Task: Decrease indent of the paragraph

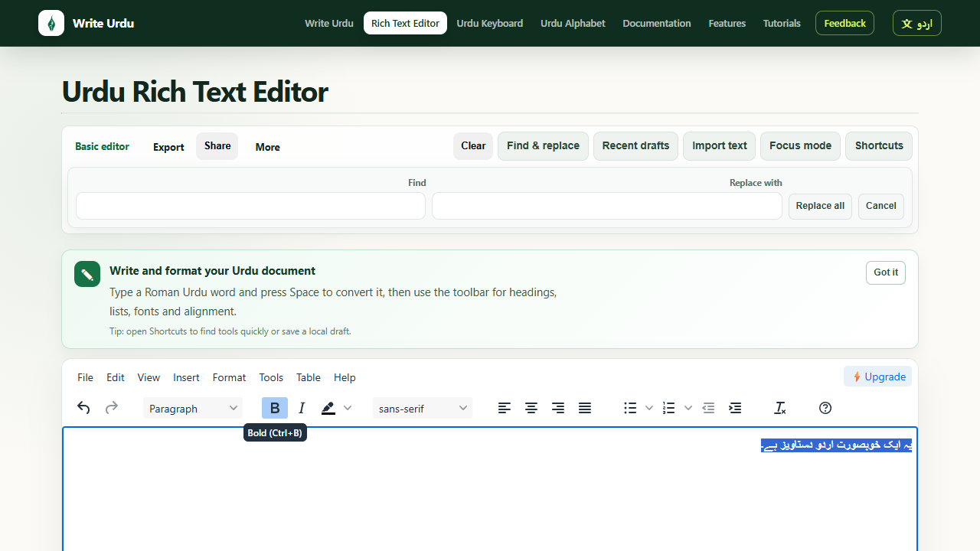Action: coord(708,408)
